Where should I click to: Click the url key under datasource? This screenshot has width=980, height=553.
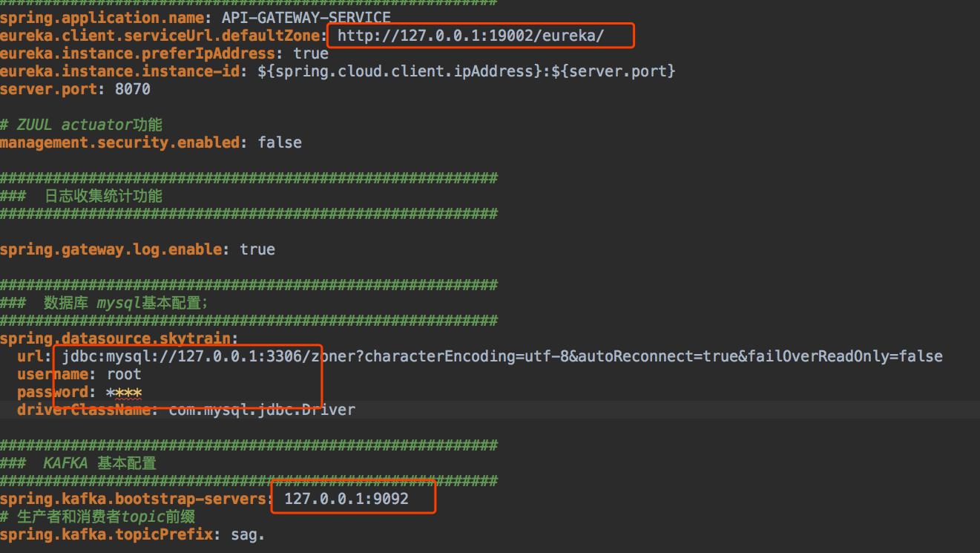(30, 356)
